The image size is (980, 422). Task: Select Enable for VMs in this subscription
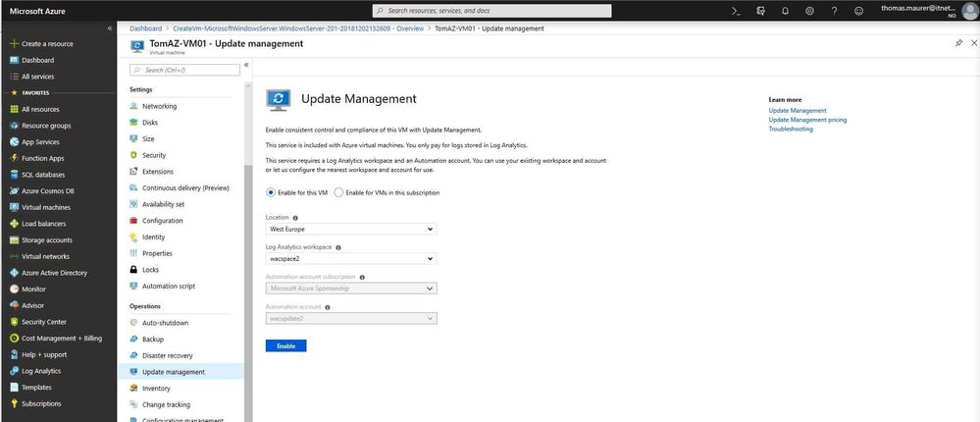338,192
